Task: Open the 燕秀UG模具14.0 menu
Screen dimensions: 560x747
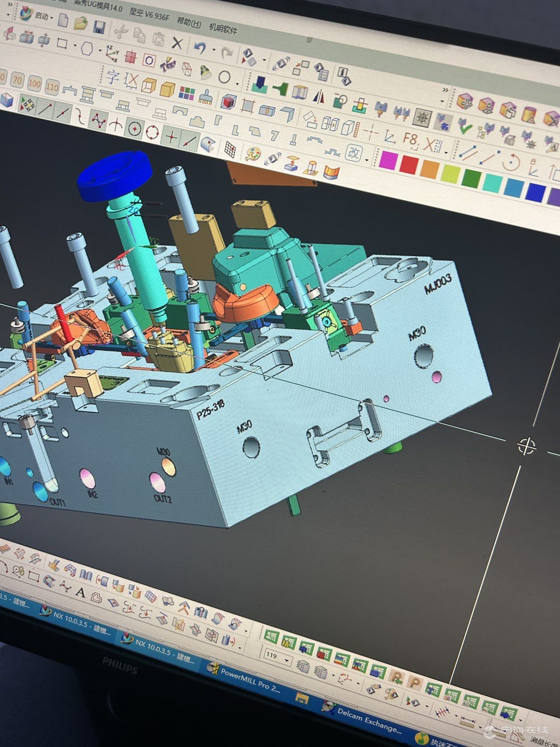Action: tap(99, 6)
